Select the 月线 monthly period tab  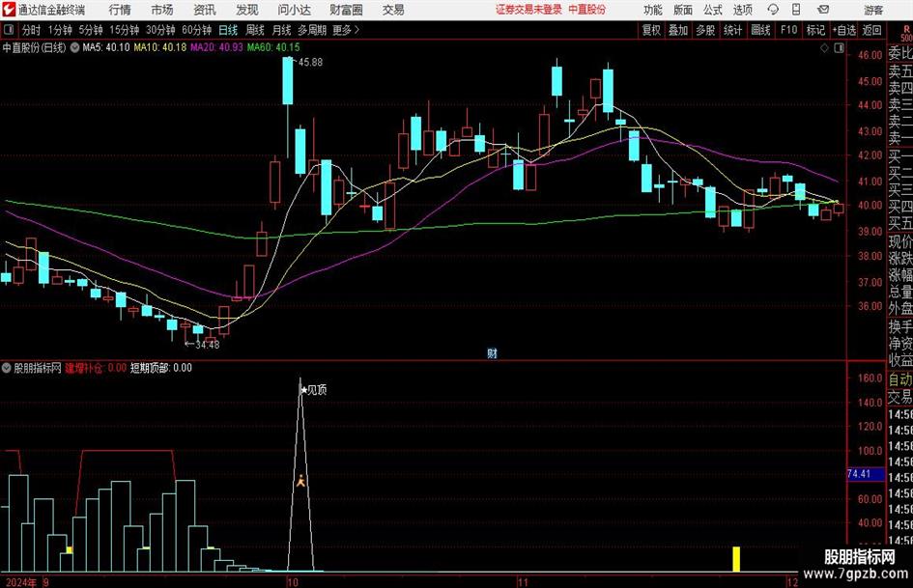point(282,30)
